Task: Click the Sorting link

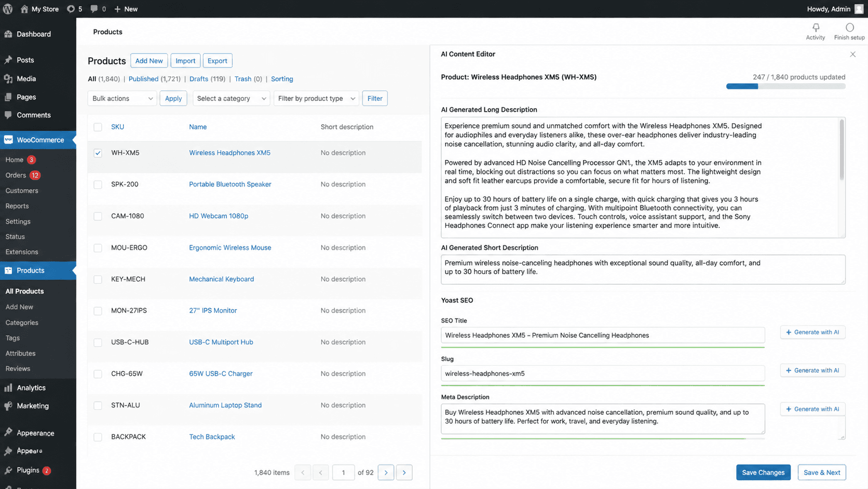Action: (x=282, y=79)
